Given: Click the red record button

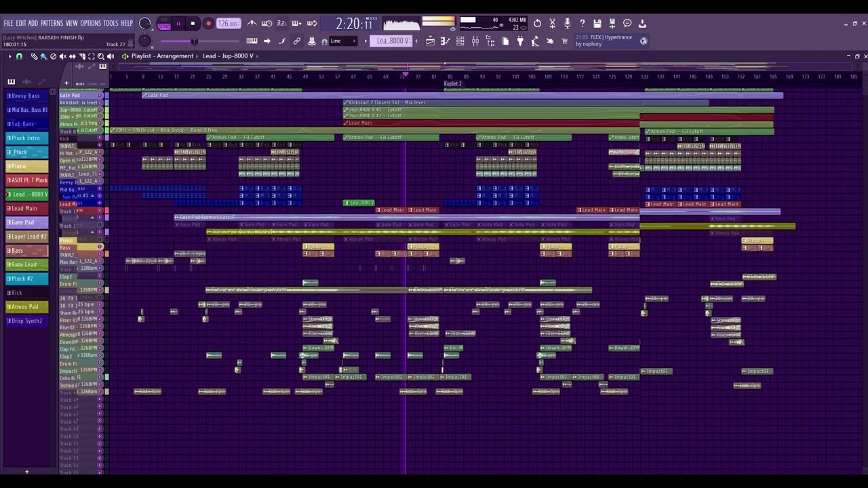Looking at the screenshot, I should point(208,24).
